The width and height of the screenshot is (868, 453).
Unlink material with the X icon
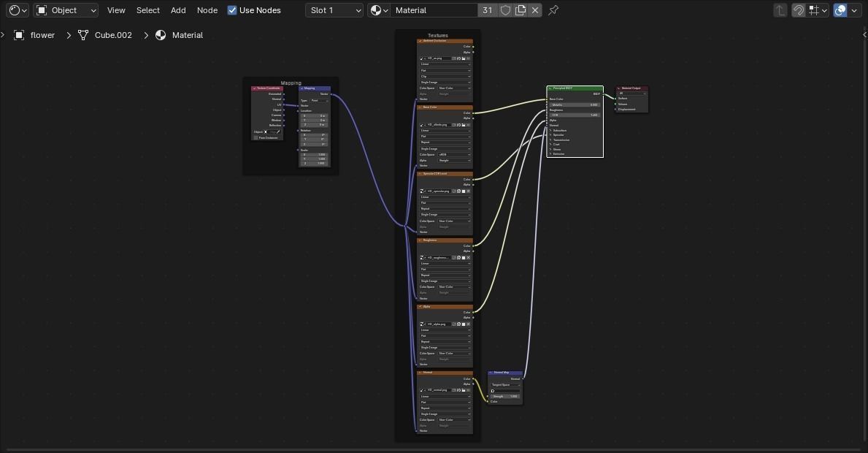(x=535, y=10)
